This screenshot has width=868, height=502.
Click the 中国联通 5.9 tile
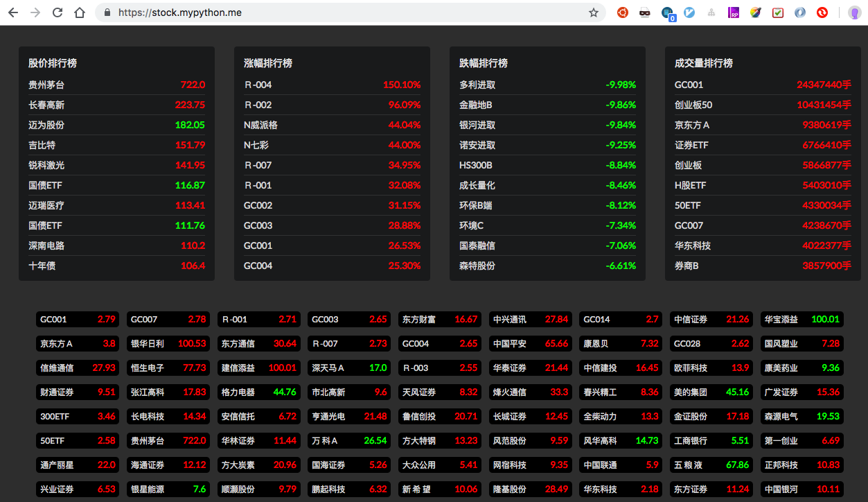point(621,465)
